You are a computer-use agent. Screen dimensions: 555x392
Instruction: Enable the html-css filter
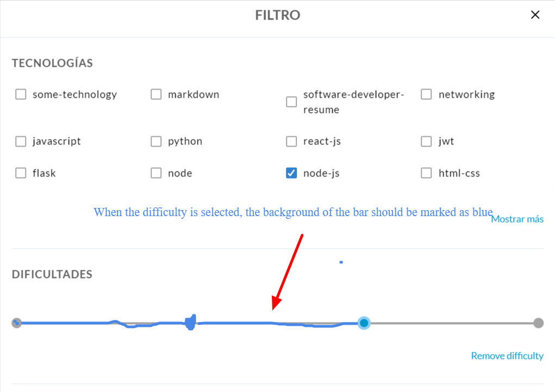click(x=426, y=173)
